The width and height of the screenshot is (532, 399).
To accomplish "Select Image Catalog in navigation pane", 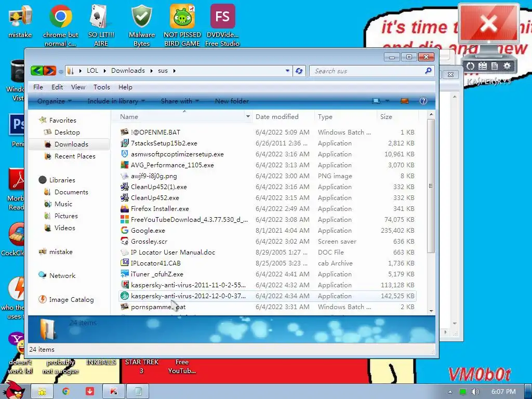I will coord(71,300).
